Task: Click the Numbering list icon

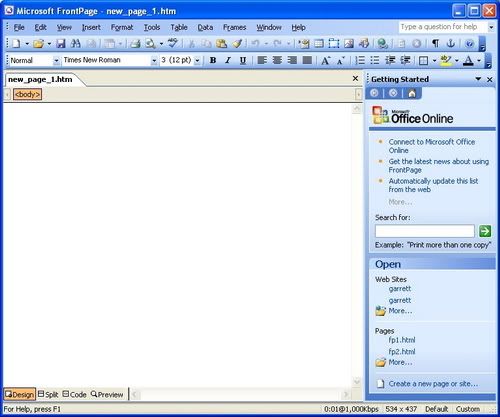Action: point(360,60)
